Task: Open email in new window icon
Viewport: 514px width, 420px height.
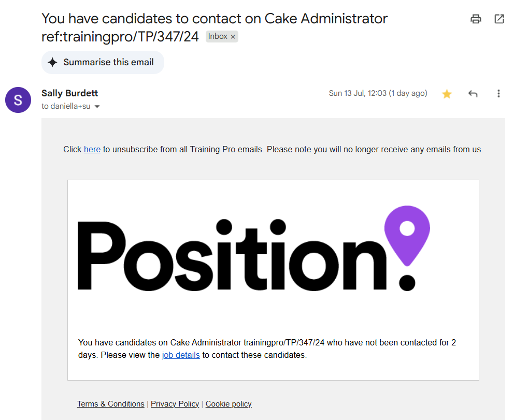Action: click(x=499, y=19)
